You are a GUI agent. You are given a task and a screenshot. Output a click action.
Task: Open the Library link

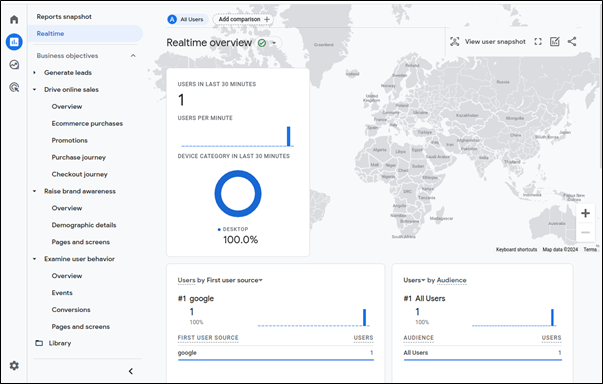pos(60,343)
